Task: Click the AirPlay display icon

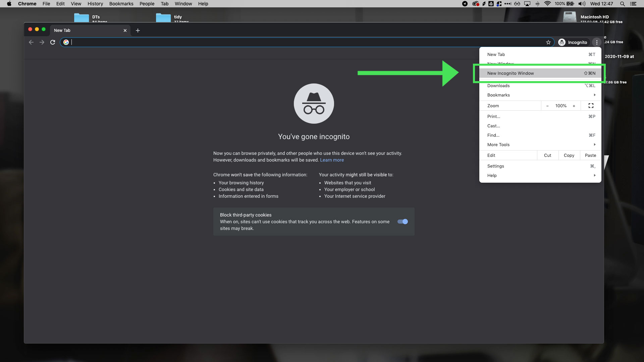Action: point(527,4)
